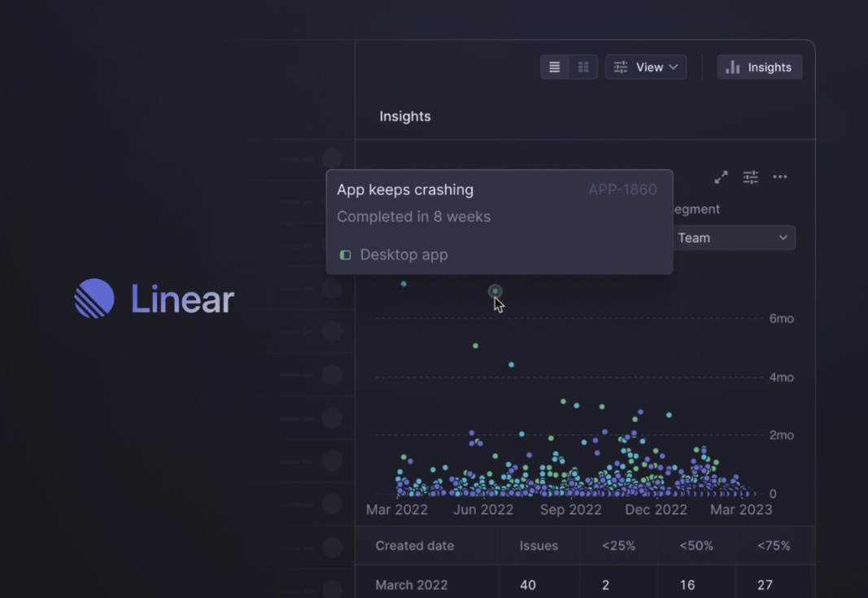Screen dimensions: 868x598
Task: Click the <75% column header
Action: pyautogui.click(x=774, y=545)
